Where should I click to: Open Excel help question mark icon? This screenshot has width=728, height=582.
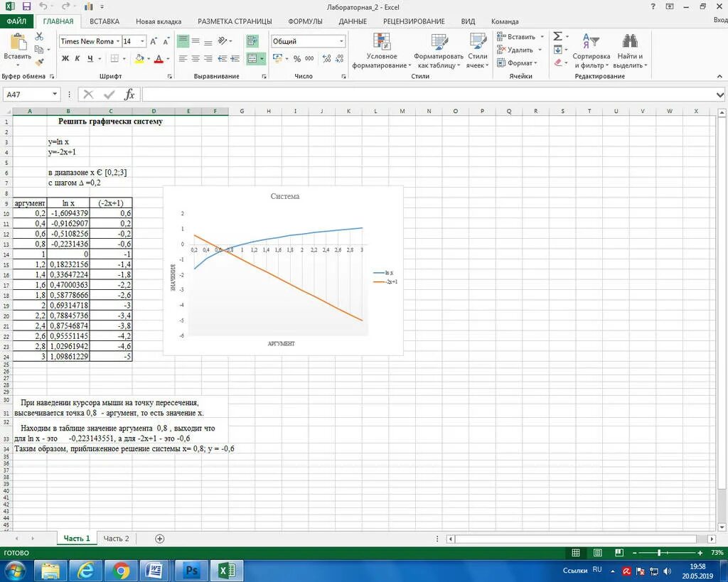point(653,6)
